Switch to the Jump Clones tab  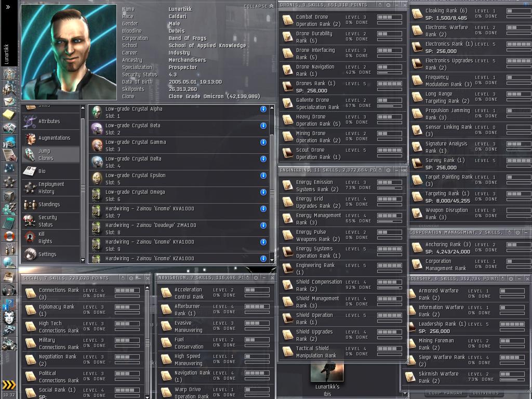pyautogui.click(x=50, y=155)
